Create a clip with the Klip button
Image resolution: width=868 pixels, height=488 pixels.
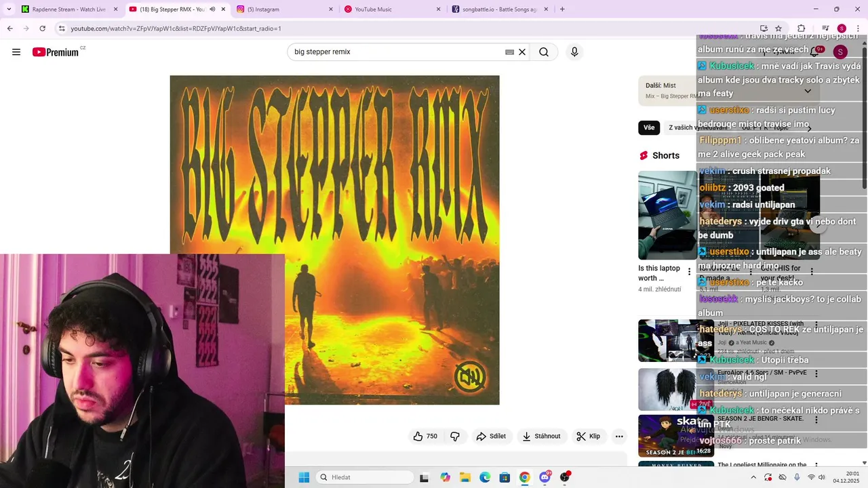pos(589,436)
